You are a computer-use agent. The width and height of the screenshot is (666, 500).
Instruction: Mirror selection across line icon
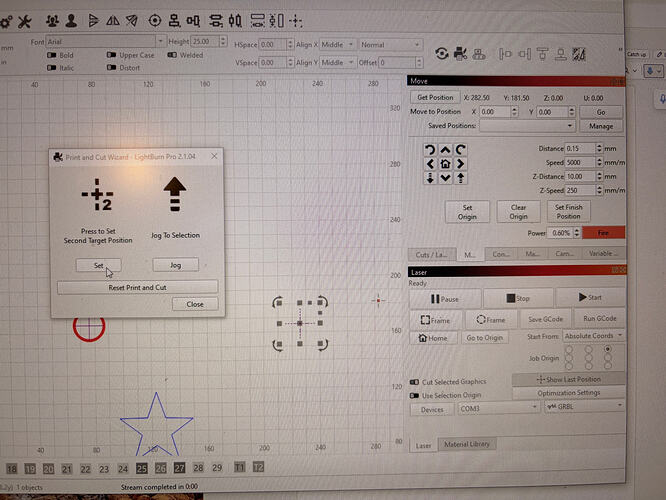(x=132, y=20)
